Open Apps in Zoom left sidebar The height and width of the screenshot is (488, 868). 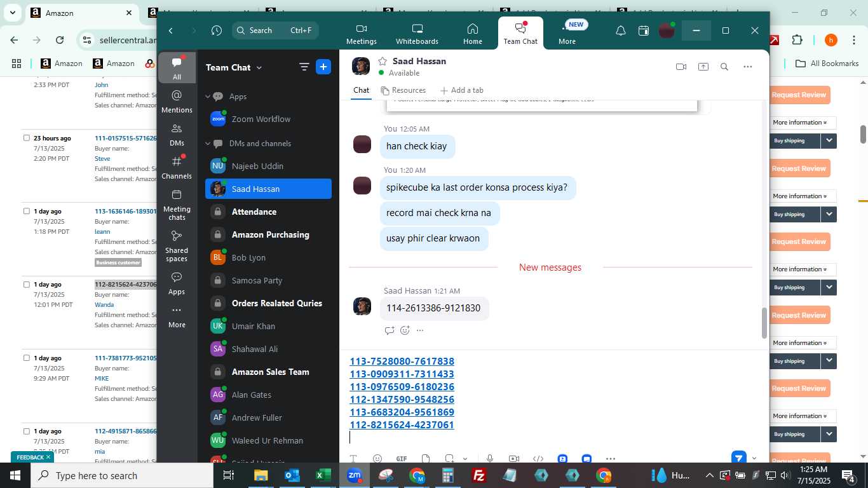pyautogui.click(x=177, y=283)
